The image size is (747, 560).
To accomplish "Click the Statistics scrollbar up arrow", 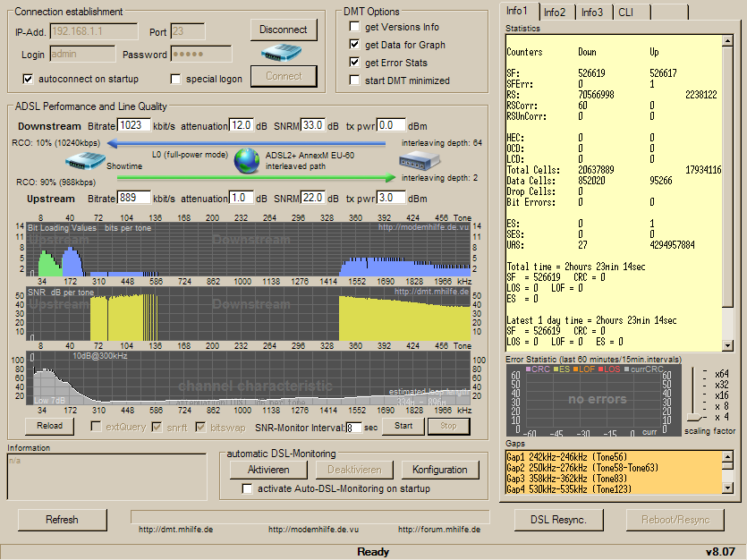I will [x=727, y=41].
